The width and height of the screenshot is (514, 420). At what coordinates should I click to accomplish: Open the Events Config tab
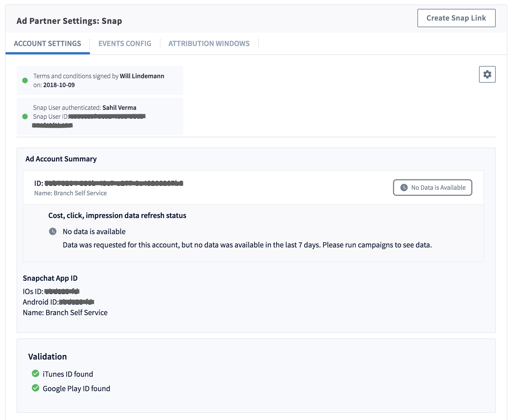click(125, 44)
